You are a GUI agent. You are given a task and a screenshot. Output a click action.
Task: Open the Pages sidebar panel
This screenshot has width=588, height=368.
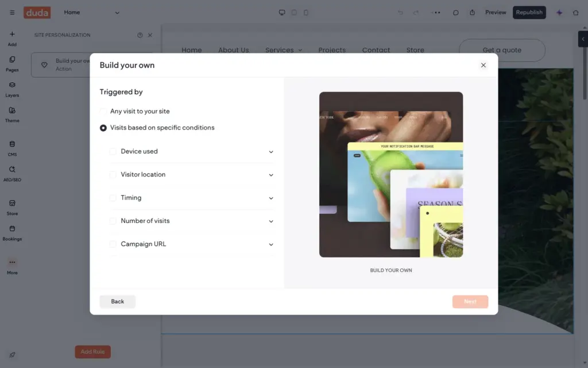coord(12,64)
